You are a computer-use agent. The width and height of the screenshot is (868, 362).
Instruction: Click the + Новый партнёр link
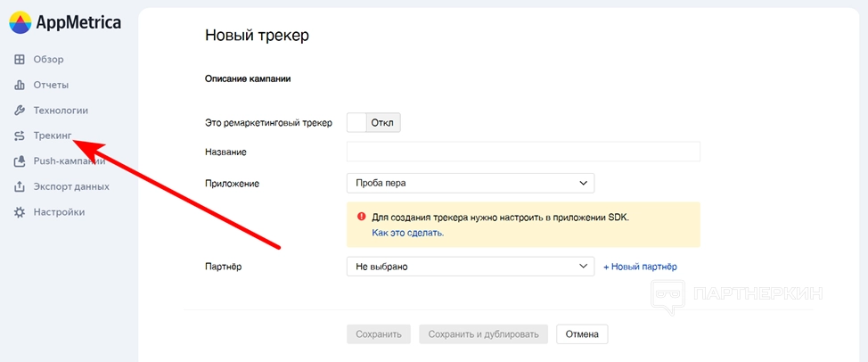point(640,267)
